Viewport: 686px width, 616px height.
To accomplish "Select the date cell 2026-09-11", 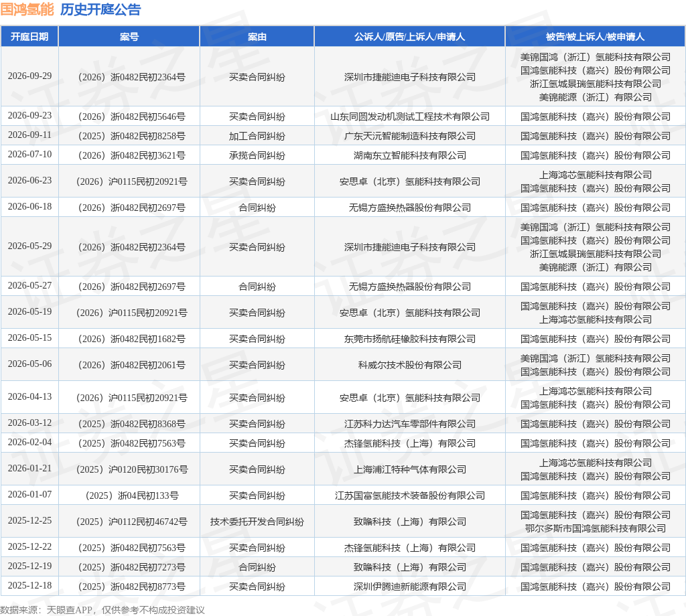I will (29, 135).
